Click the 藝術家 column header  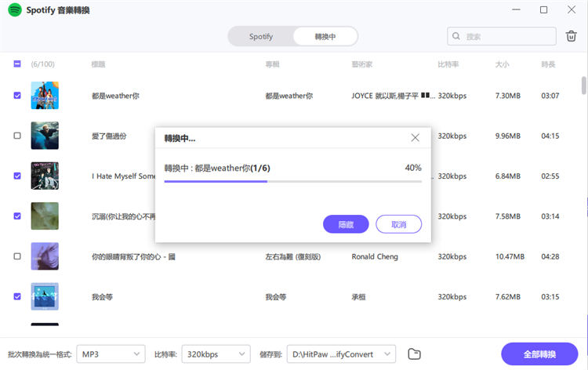pos(362,64)
